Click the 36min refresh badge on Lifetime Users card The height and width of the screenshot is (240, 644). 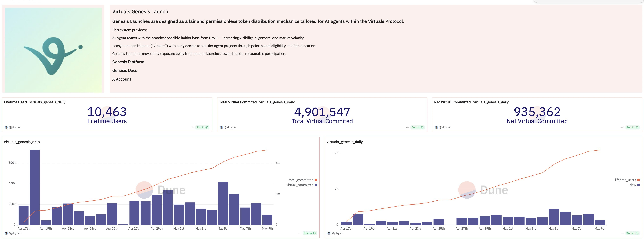[202, 127]
